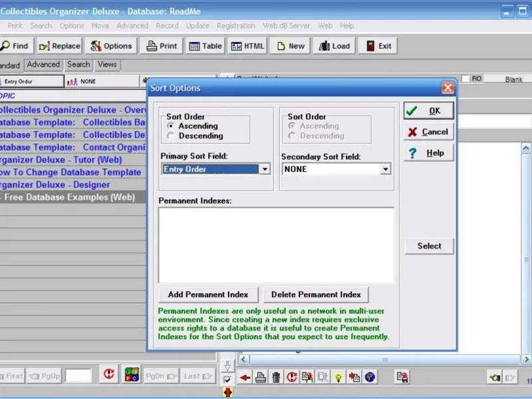Open the Replace tool in the toolbar
This screenshot has width=532, height=399.
pyautogui.click(x=60, y=46)
